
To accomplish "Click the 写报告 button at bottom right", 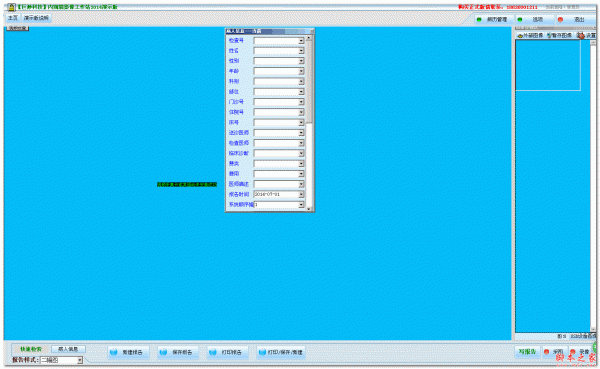I will point(527,352).
